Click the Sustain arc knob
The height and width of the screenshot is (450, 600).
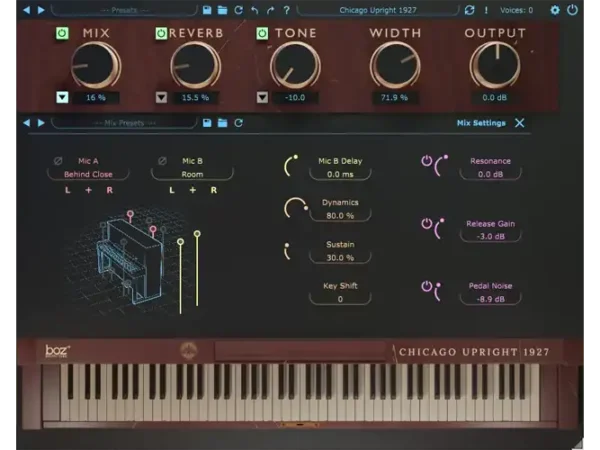(287, 251)
